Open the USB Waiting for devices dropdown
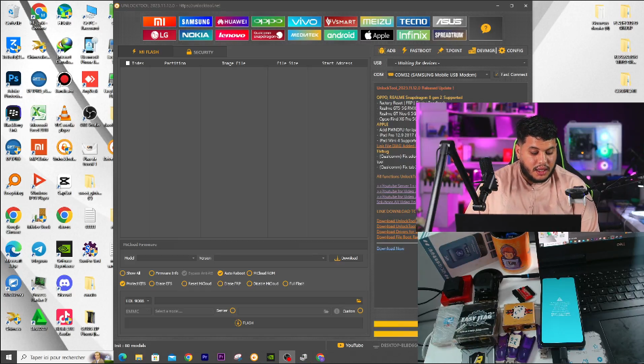Viewport: 644px width, 364px height. (457, 63)
